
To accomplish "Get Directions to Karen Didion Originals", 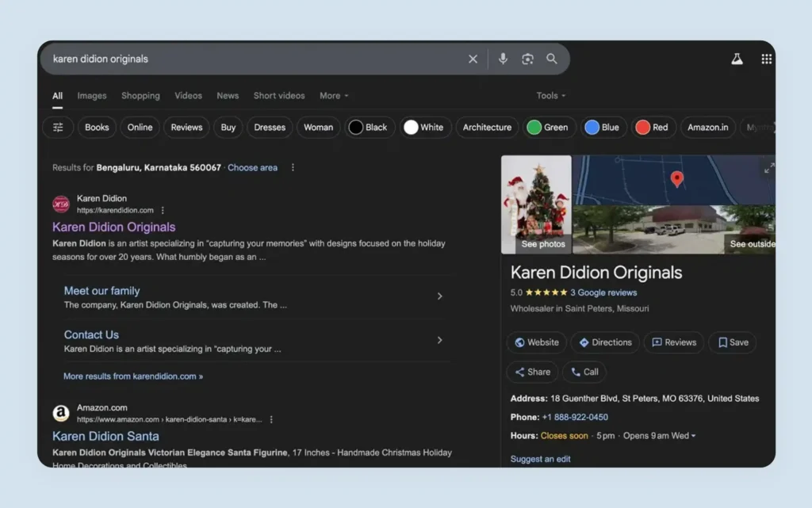I will click(x=605, y=342).
